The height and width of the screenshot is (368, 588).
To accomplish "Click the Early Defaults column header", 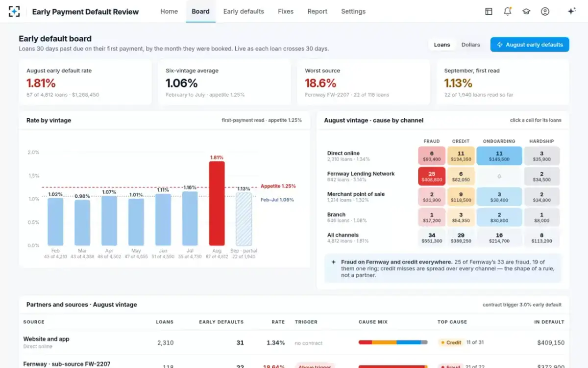I will [221, 322].
